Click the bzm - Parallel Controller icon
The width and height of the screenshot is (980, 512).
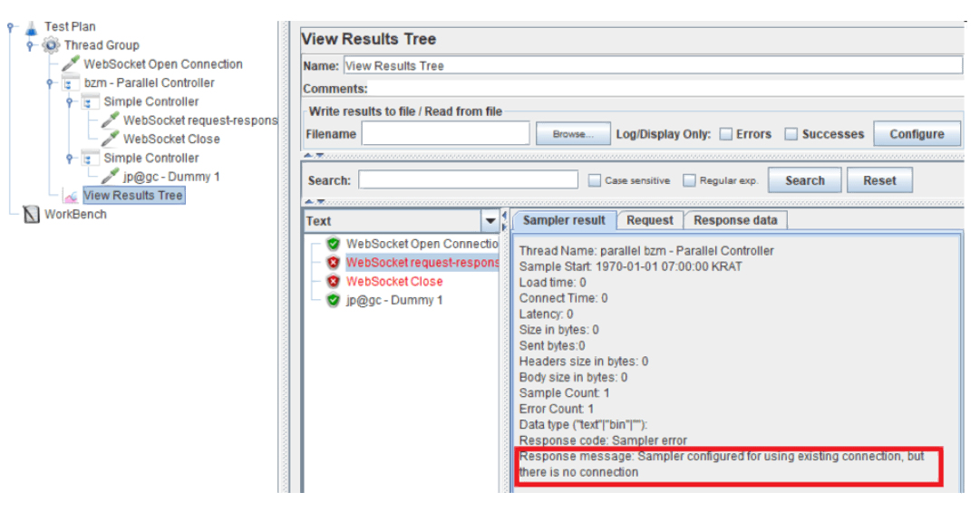[x=71, y=82]
